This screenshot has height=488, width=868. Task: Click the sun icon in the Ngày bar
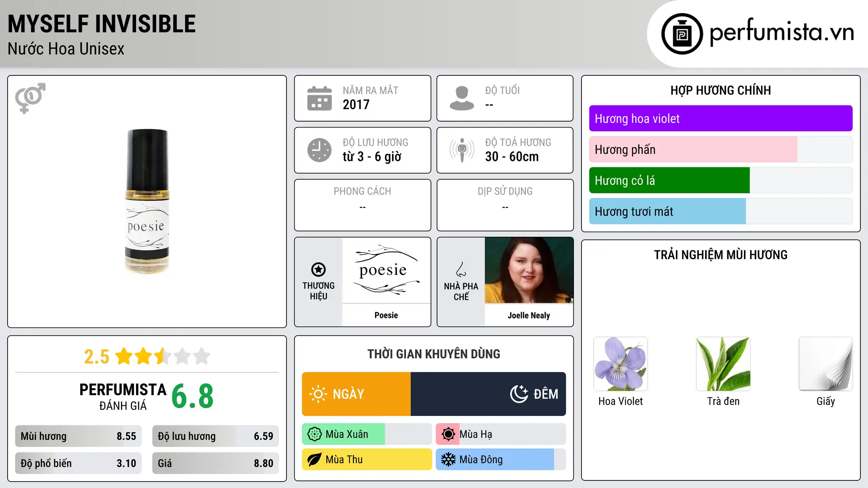pyautogui.click(x=318, y=394)
